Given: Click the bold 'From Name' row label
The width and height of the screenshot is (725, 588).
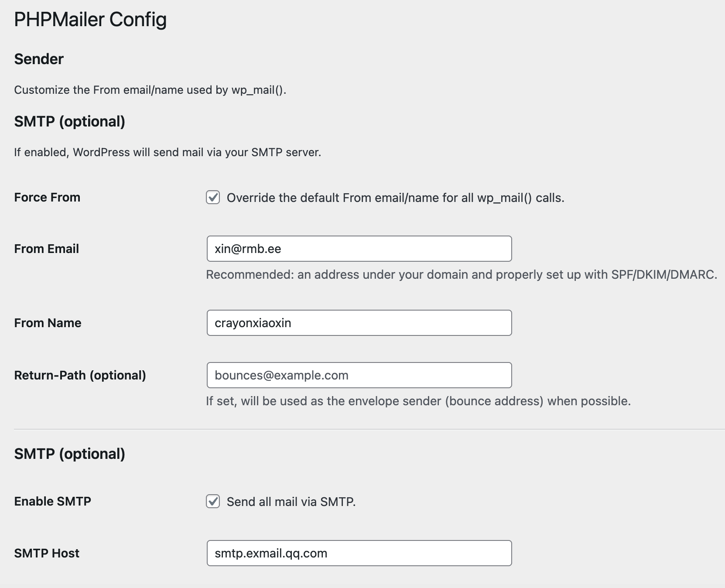Looking at the screenshot, I should pos(48,323).
